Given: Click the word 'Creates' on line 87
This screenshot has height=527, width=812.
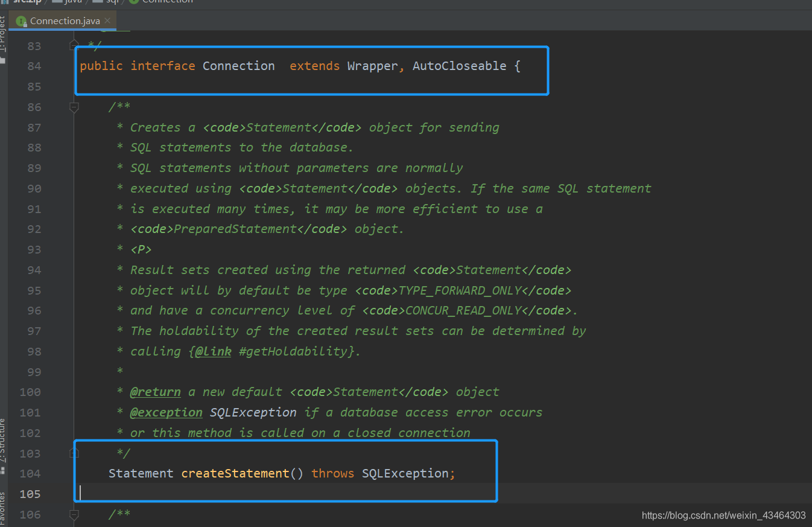Looking at the screenshot, I should pos(155,127).
